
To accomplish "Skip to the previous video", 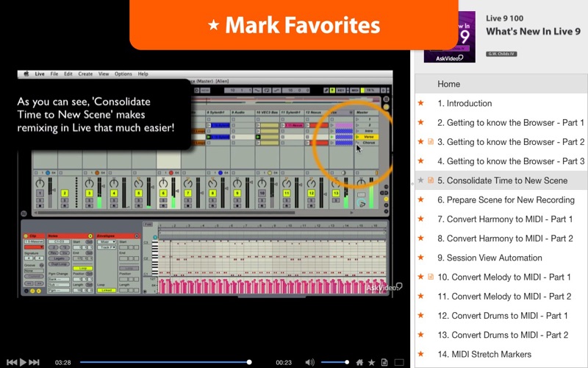I will [12, 362].
